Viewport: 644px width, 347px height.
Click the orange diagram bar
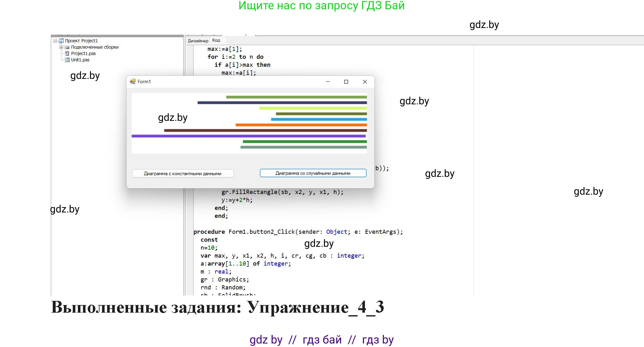pyautogui.click(x=301, y=125)
